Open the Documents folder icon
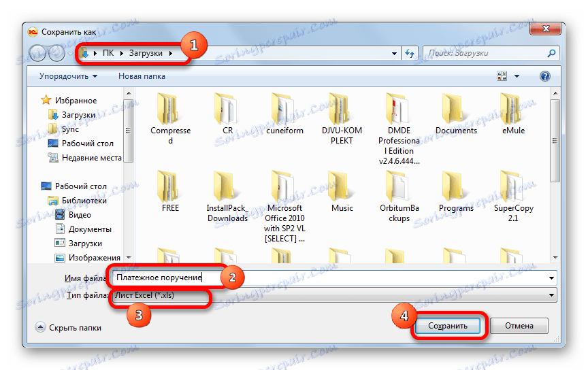The height and width of the screenshot is (370, 588). pos(455,109)
